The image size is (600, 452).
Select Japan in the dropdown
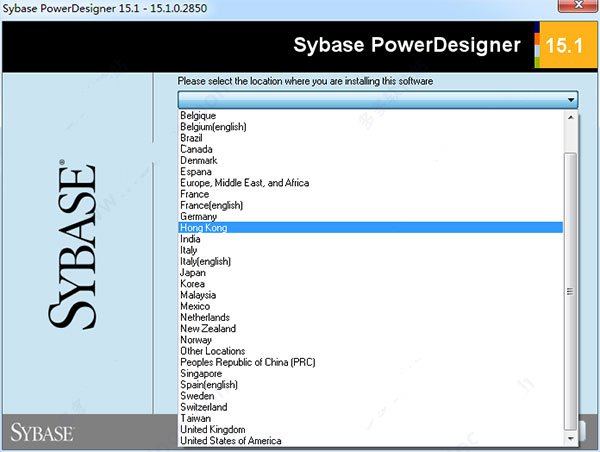[x=370, y=273]
